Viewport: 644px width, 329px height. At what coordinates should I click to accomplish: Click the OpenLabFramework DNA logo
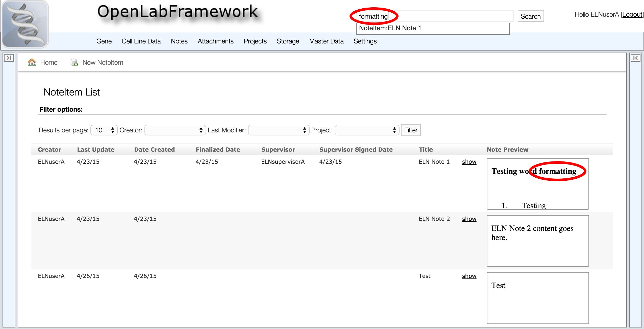pos(25,24)
